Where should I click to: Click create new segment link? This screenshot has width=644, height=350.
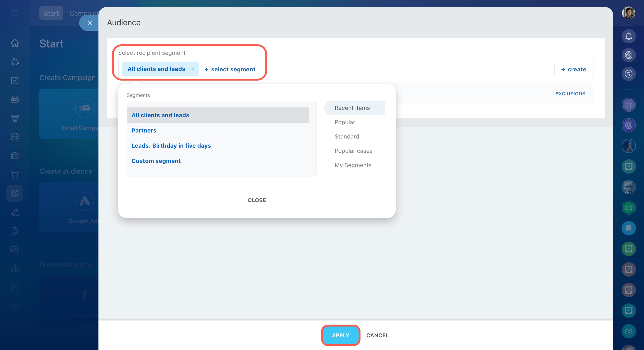coord(573,69)
